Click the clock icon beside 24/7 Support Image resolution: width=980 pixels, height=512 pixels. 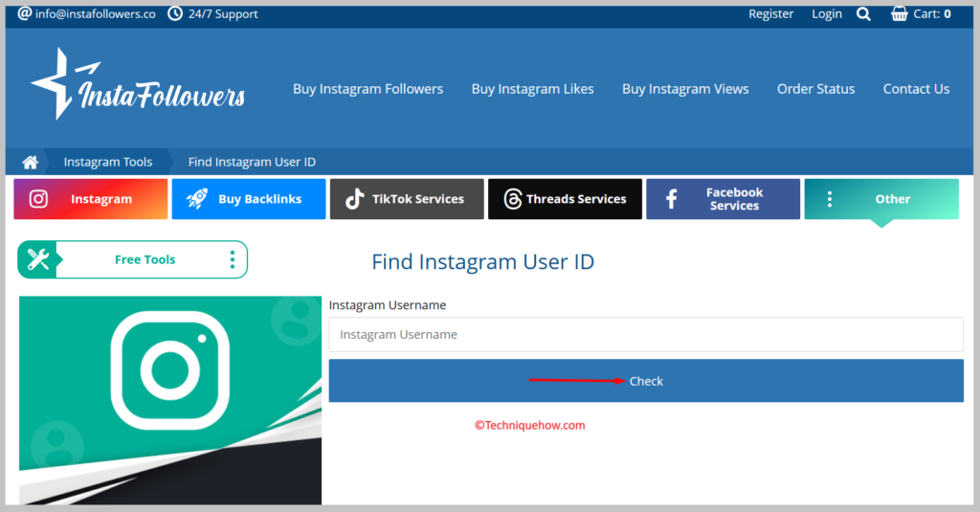pyautogui.click(x=175, y=13)
